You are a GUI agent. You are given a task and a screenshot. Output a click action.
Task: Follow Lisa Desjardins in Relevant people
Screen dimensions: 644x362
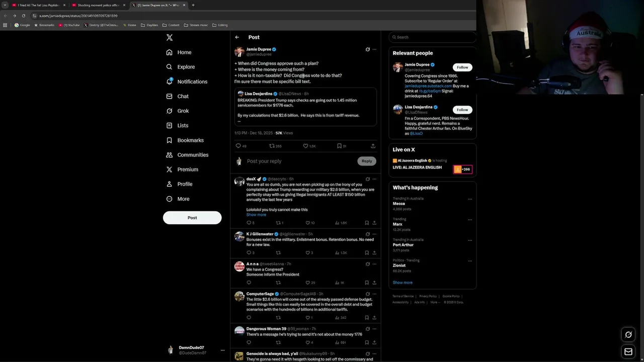(x=462, y=110)
